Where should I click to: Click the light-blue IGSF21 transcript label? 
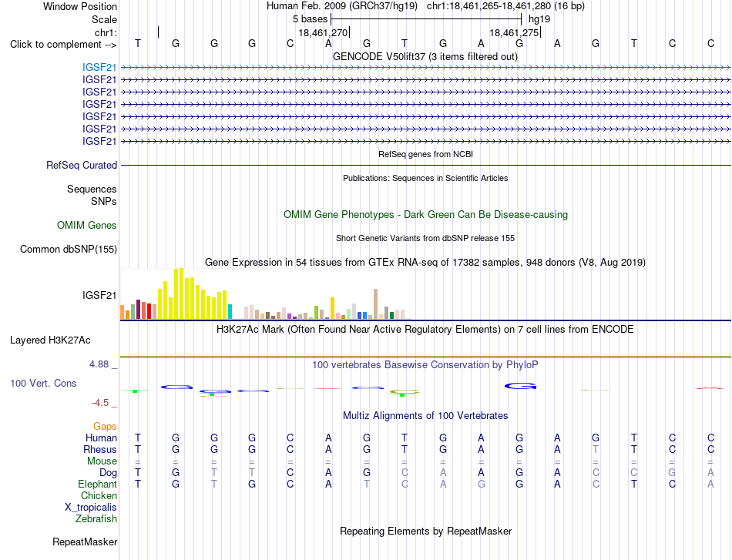point(99,67)
